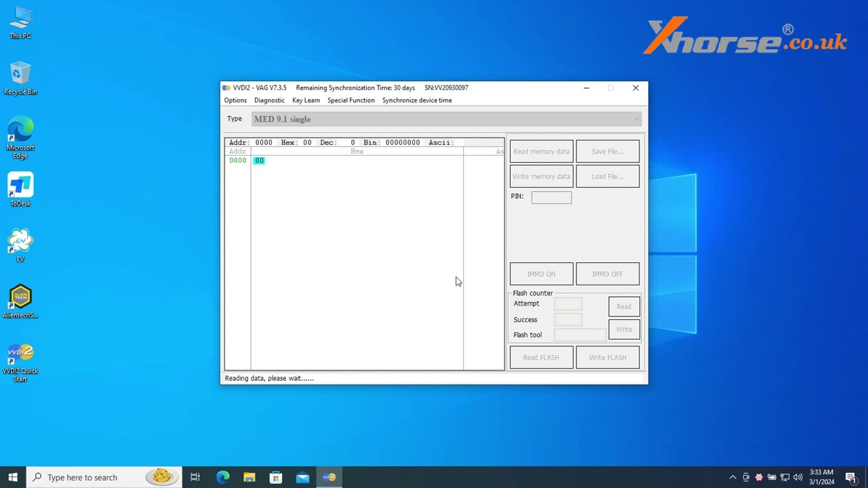
Task: Click the IMMO ON button
Action: [541, 274]
